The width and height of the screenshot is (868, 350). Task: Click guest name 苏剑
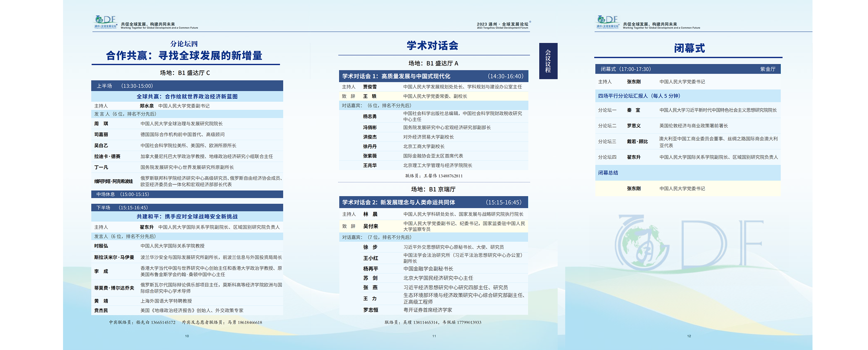pos(370,278)
